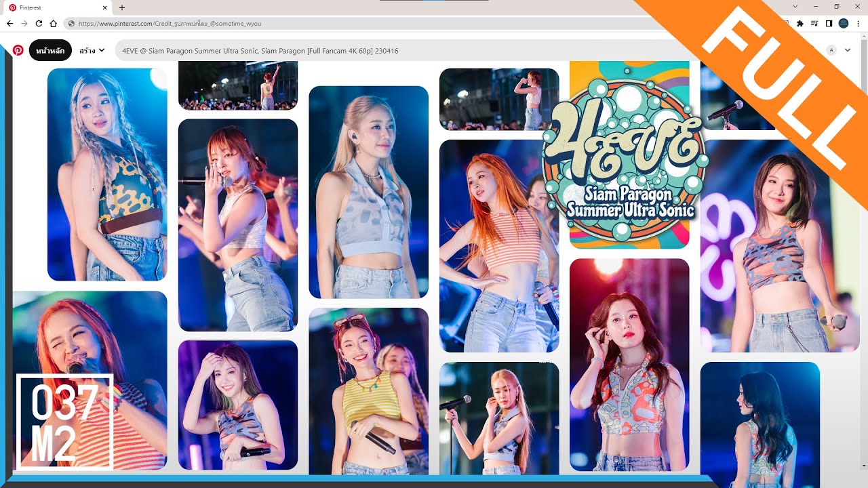Open pin of woman with hand on forehead
Image resolution: width=868 pixels, height=488 pixels.
238,405
